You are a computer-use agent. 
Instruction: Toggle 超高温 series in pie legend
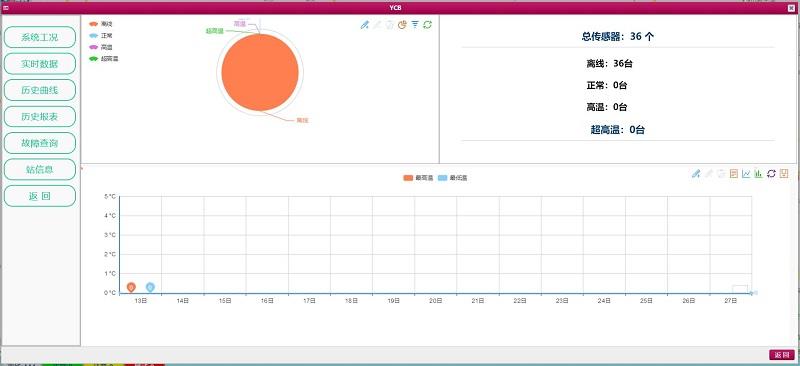104,59
